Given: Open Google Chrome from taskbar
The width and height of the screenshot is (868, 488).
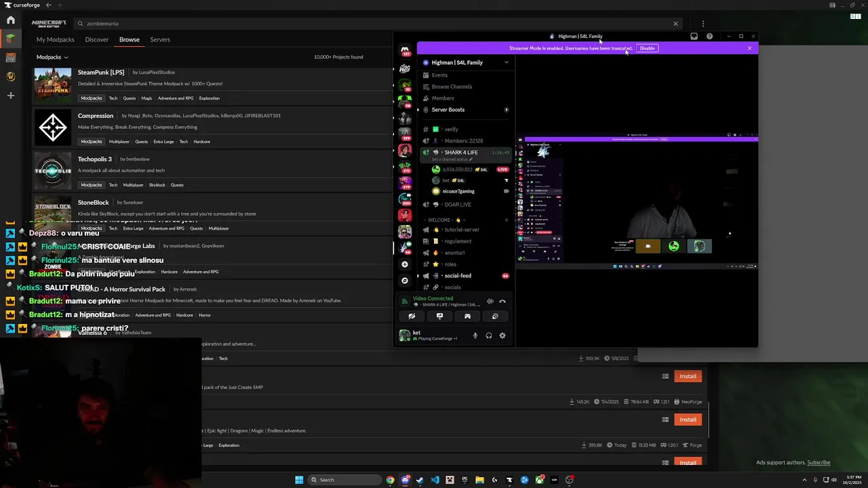Looking at the screenshot, I should pyautogui.click(x=391, y=480).
